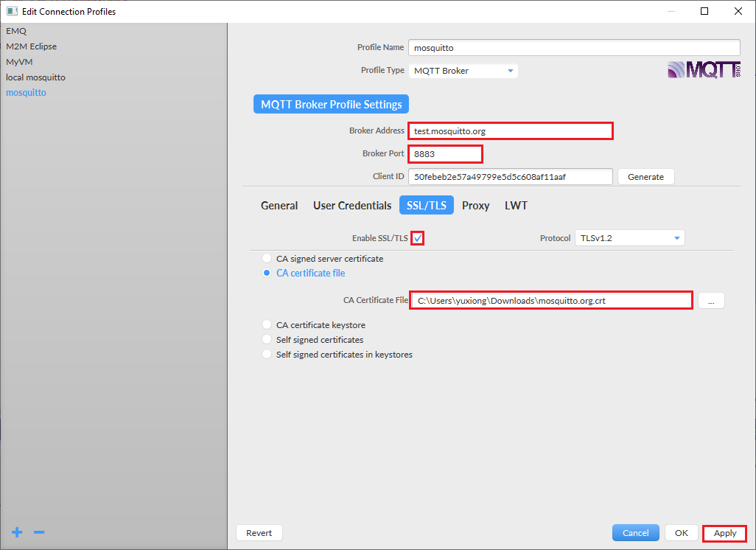This screenshot has height=550, width=756.
Task: Add a new connection profile with plus icon
Action: (x=17, y=532)
